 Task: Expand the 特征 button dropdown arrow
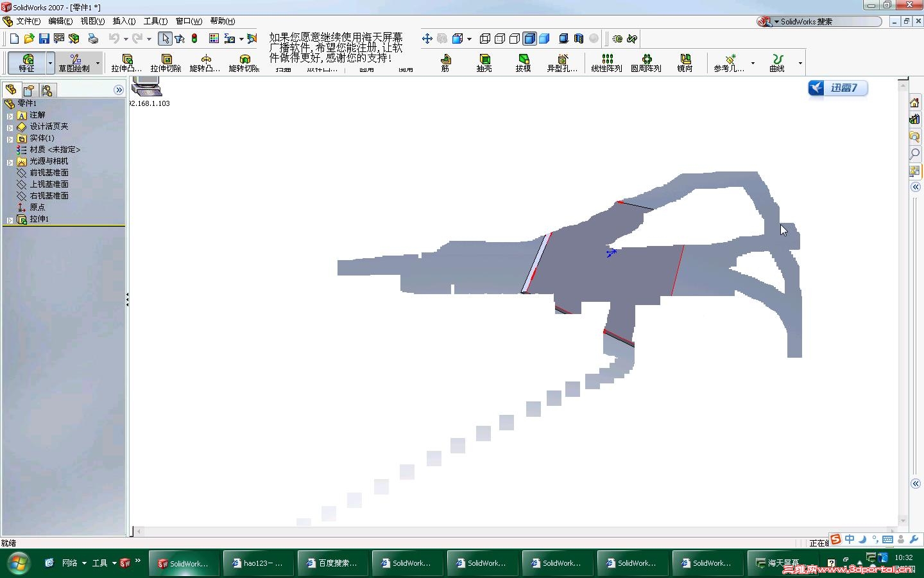coord(50,63)
